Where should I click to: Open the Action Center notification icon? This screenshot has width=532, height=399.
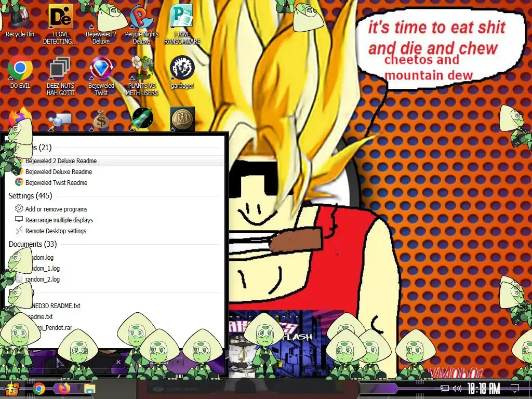515,389
